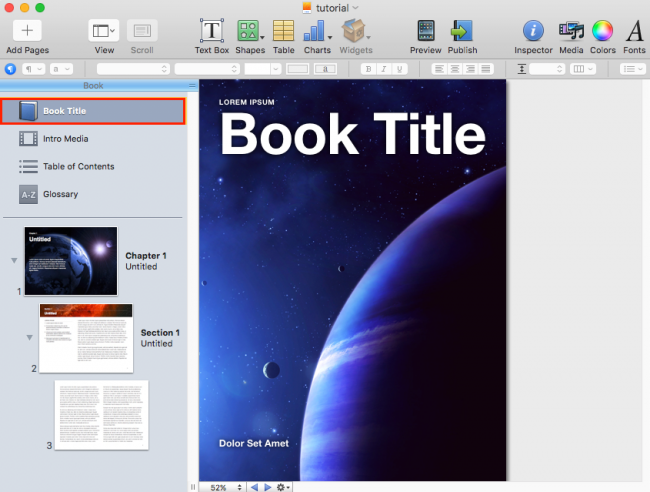Viewport: 650px width, 492px height.
Task: Click the Book sidebar header
Action: [94, 85]
